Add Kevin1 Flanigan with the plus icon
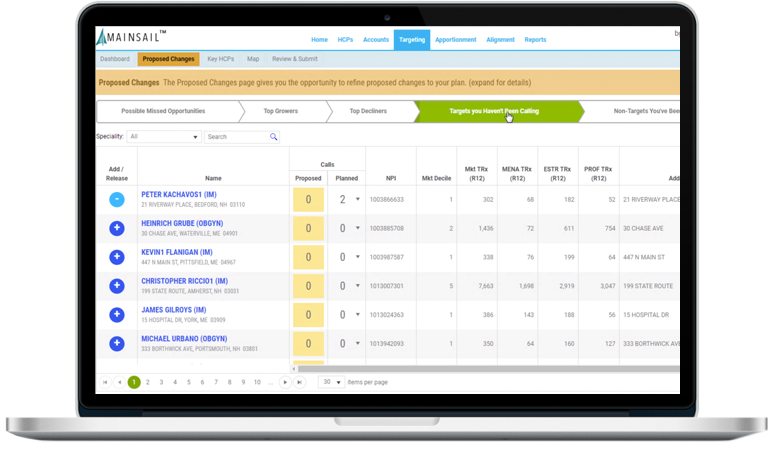The height and width of the screenshot is (467, 768). (117, 257)
